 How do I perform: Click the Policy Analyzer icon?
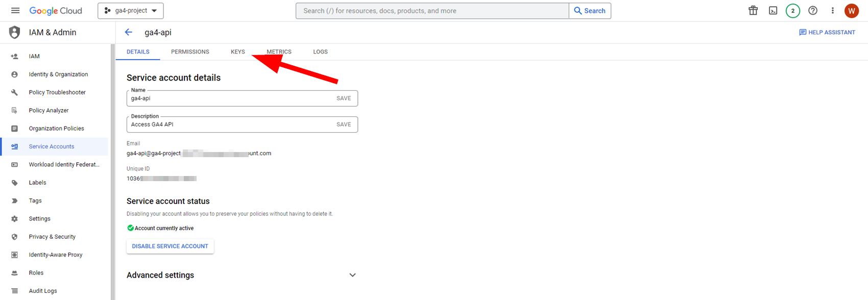pyautogui.click(x=15, y=110)
